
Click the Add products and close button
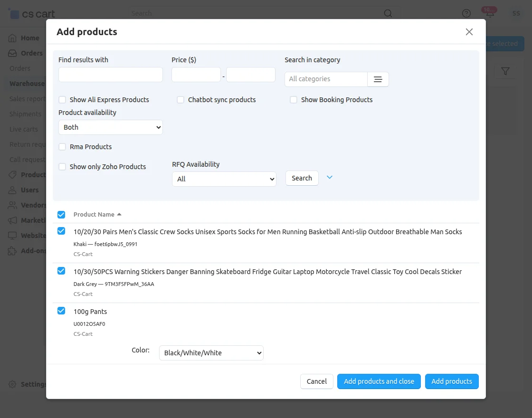pos(379,381)
